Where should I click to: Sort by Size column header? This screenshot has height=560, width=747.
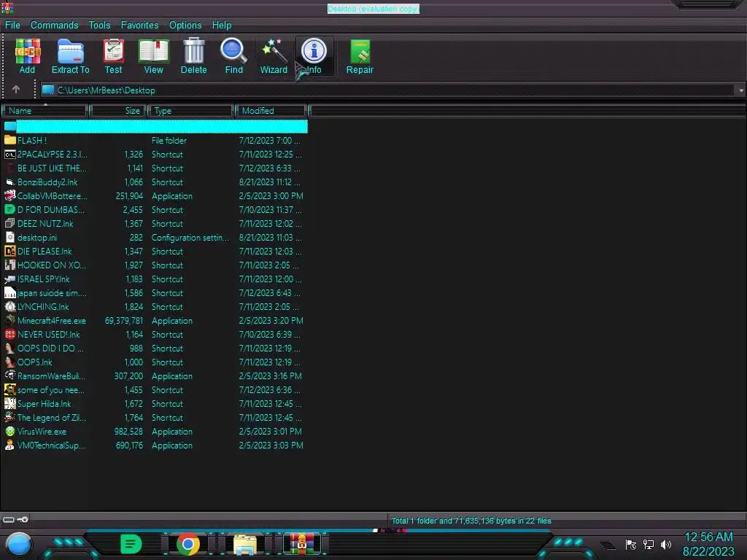point(118,111)
